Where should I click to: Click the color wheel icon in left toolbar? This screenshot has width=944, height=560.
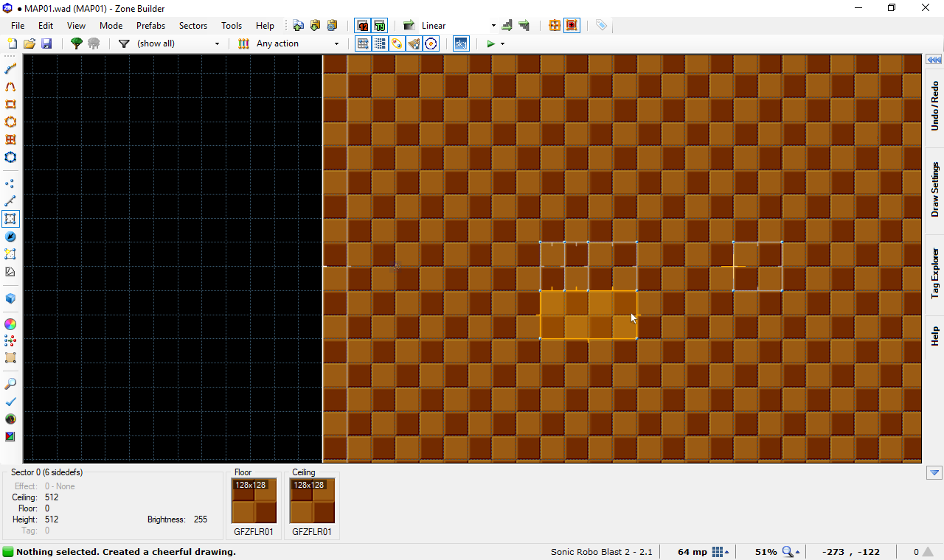tap(10, 324)
